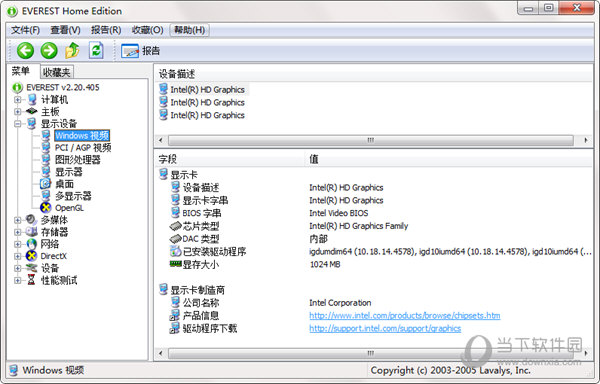This screenshot has height=384, width=600.
Task: Click the 显示器 monitor icon in tree
Action: 46,172
